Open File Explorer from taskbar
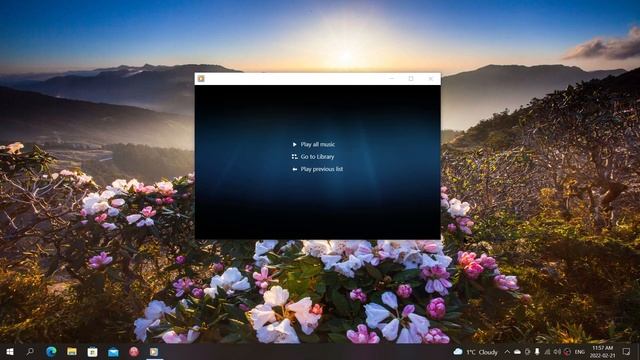640x360 pixels. (72, 351)
